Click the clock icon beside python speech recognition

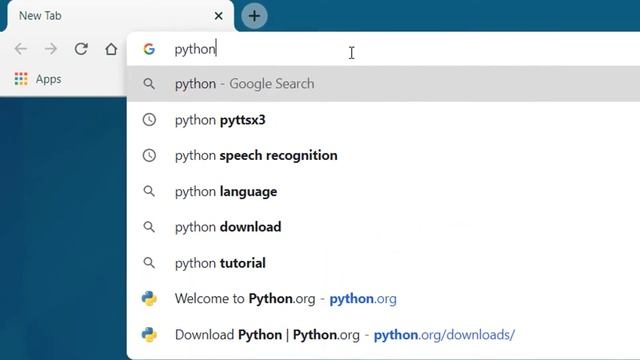[149, 155]
